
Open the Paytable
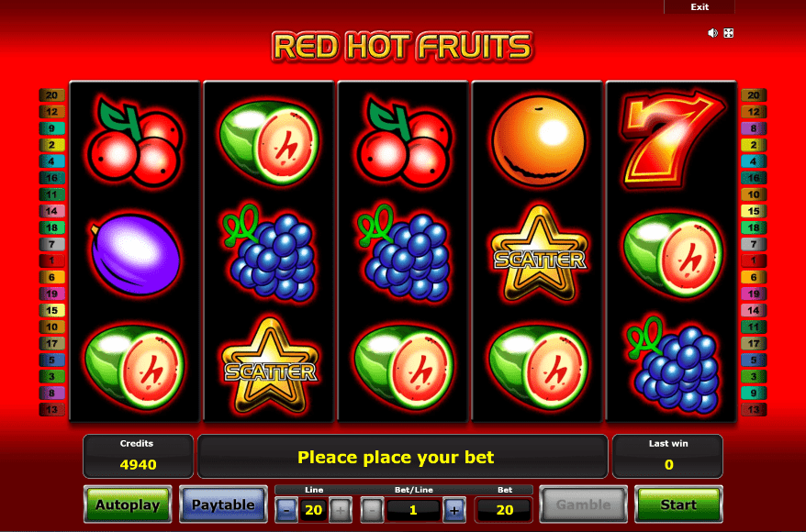point(223,504)
